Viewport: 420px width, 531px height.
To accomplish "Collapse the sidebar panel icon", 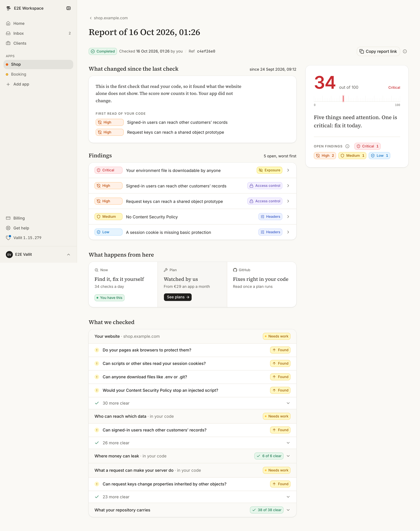I will pos(69,8).
